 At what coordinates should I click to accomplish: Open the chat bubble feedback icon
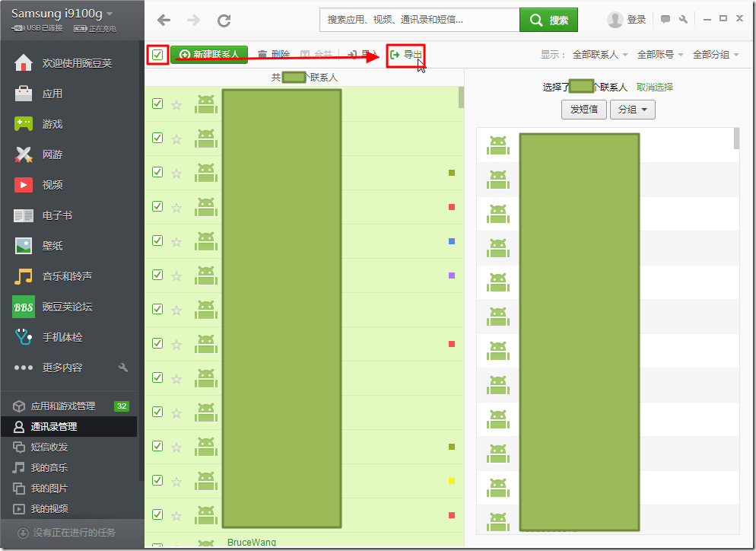tap(665, 19)
